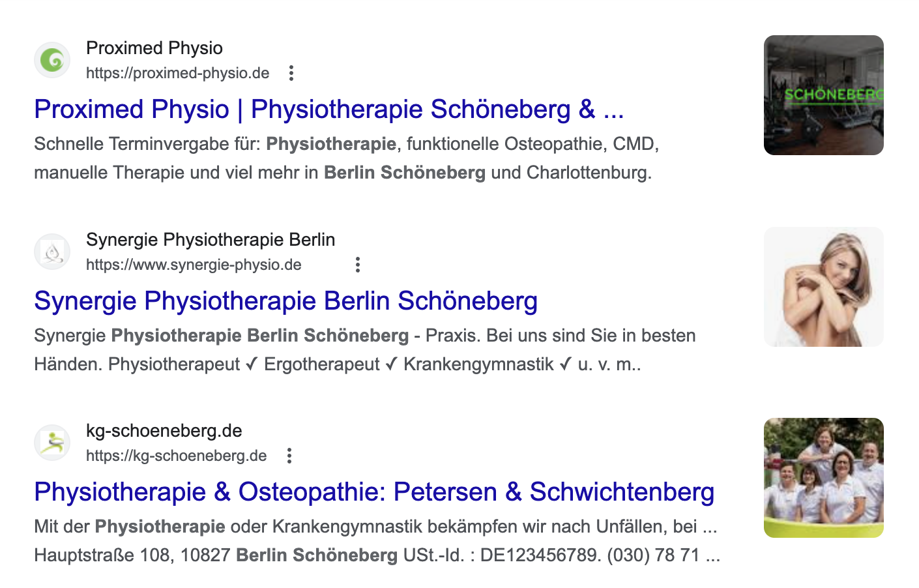
Task: Open the team photo thumbnail image
Action: click(823, 478)
